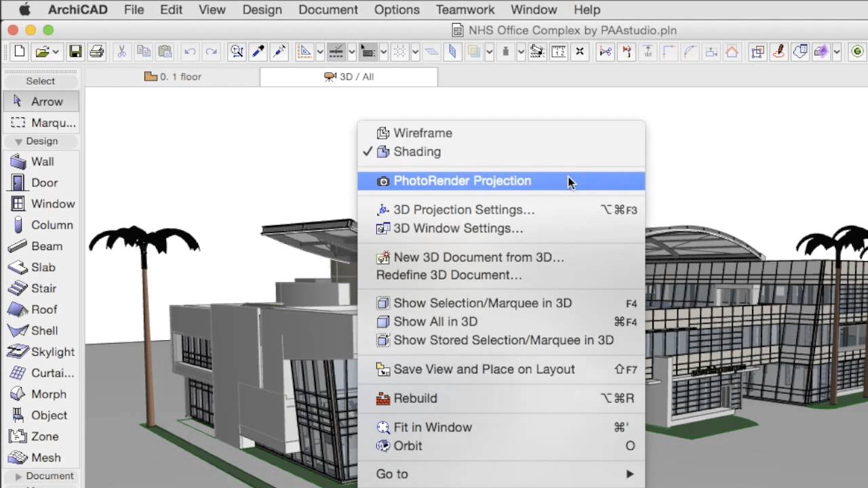Choose Show All in 3D
Screen dimensions: 868x488
click(x=501, y=321)
